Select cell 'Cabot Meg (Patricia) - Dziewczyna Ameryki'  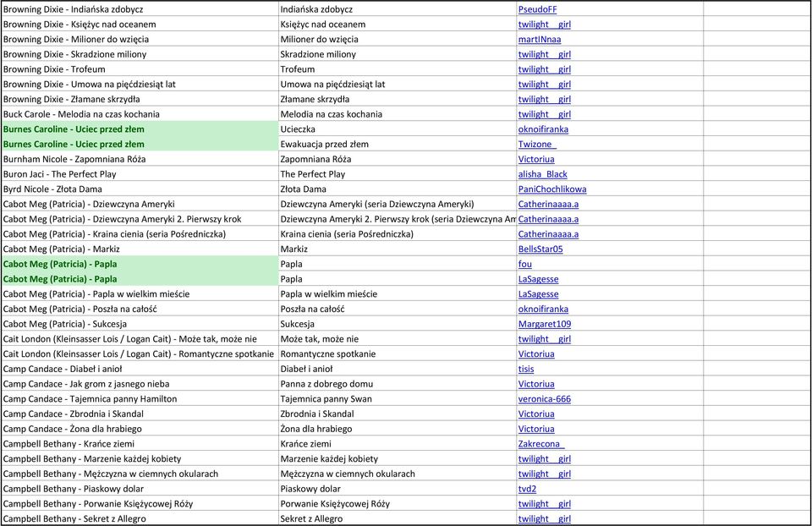click(x=140, y=204)
